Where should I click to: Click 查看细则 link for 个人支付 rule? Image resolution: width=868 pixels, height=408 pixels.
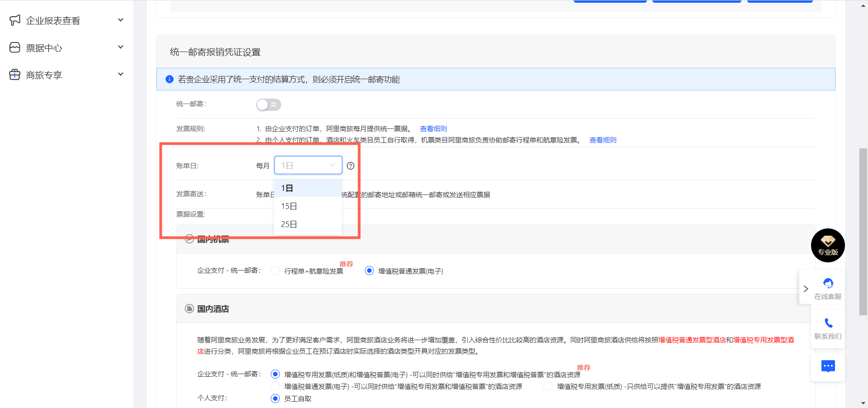pyautogui.click(x=603, y=140)
